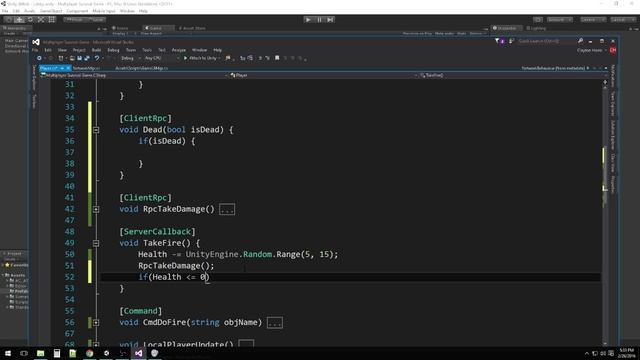Open the Windows Start menu
The height and width of the screenshot is (360, 640).
pyautogui.click(x=8, y=353)
